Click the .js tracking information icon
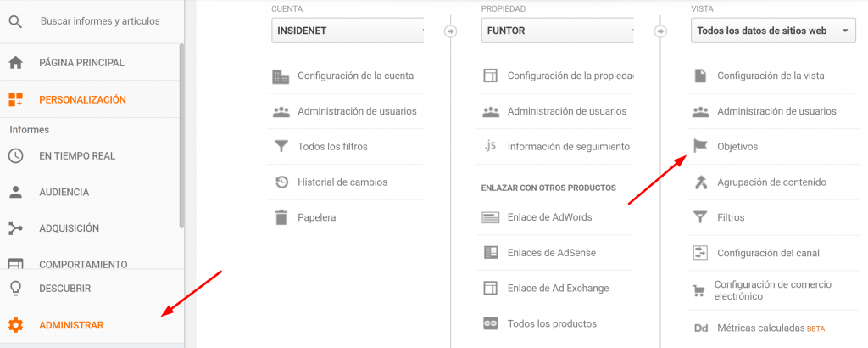This screenshot has height=348, width=868. click(490, 146)
